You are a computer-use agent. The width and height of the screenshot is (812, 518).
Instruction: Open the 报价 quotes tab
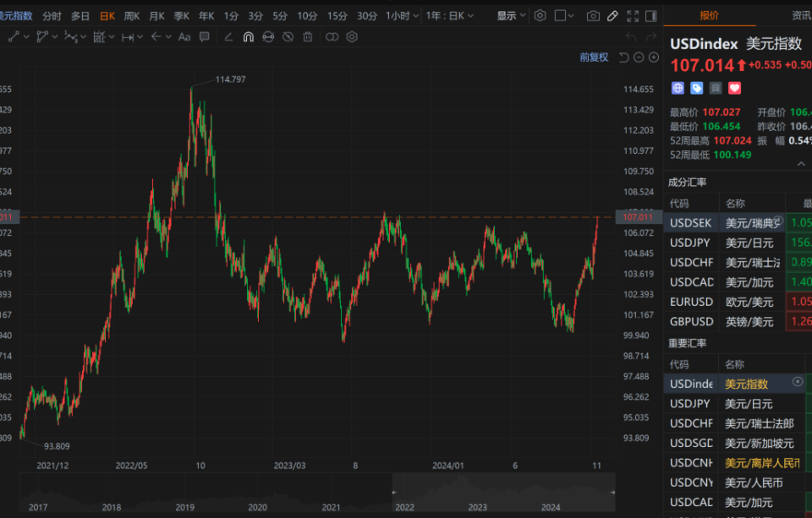click(x=709, y=15)
